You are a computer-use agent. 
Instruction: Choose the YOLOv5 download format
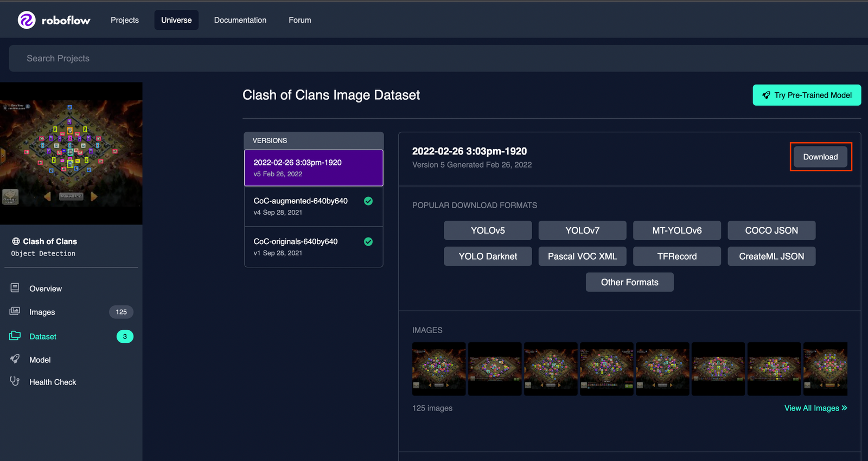coord(488,230)
